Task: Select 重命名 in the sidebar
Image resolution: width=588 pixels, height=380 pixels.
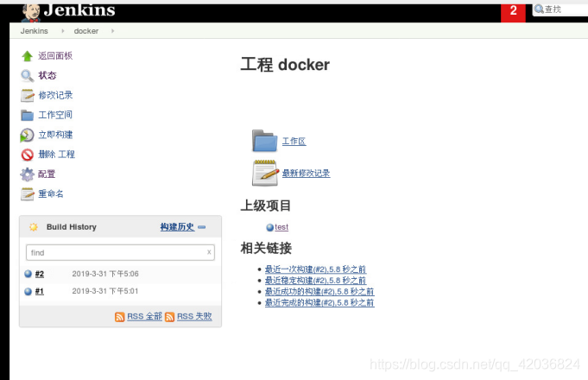Action: (51, 194)
